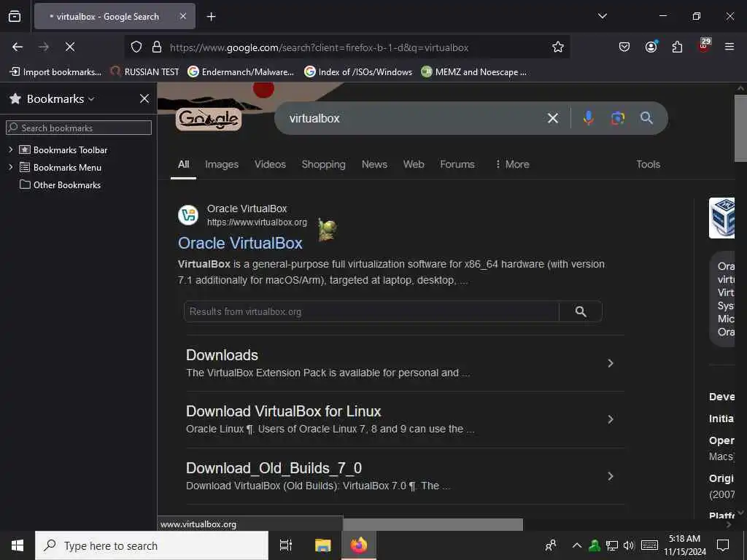
Task: Click the Search bookmarks field
Action: click(x=79, y=128)
